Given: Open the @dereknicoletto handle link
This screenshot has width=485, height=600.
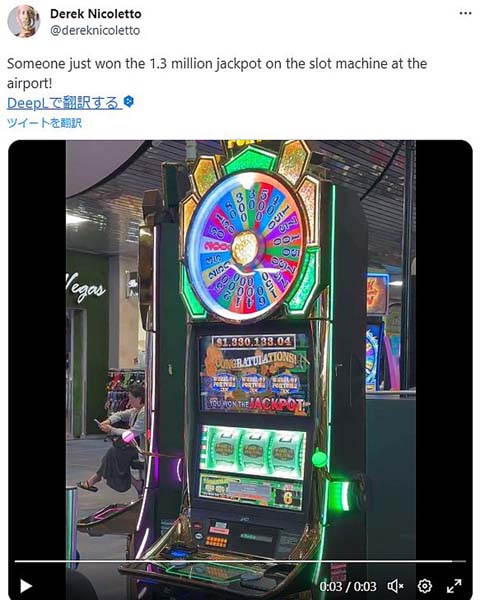Looking at the screenshot, I should click(95, 30).
